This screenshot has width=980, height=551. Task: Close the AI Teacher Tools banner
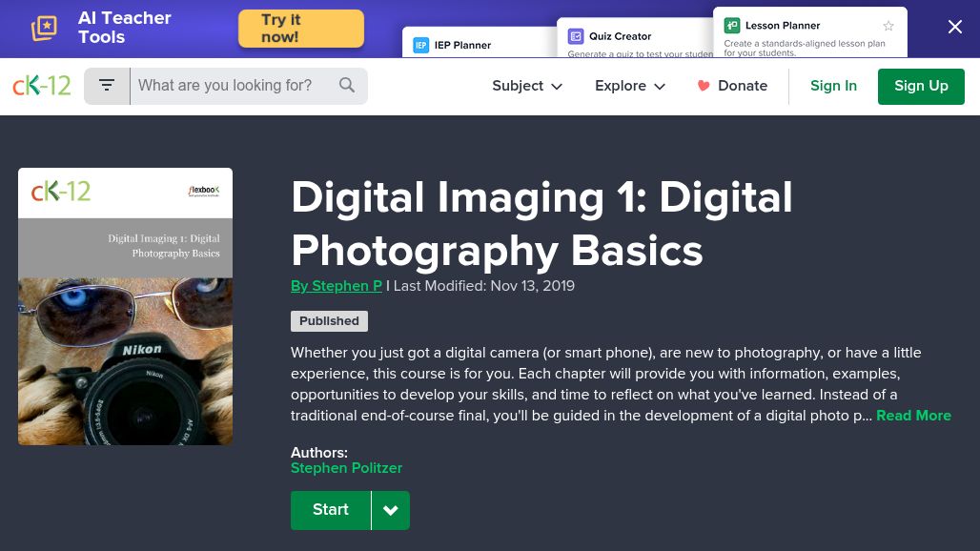tap(955, 27)
